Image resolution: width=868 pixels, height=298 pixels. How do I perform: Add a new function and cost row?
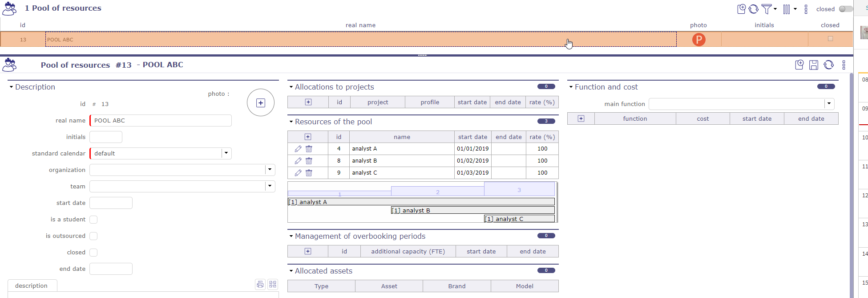[x=581, y=118]
